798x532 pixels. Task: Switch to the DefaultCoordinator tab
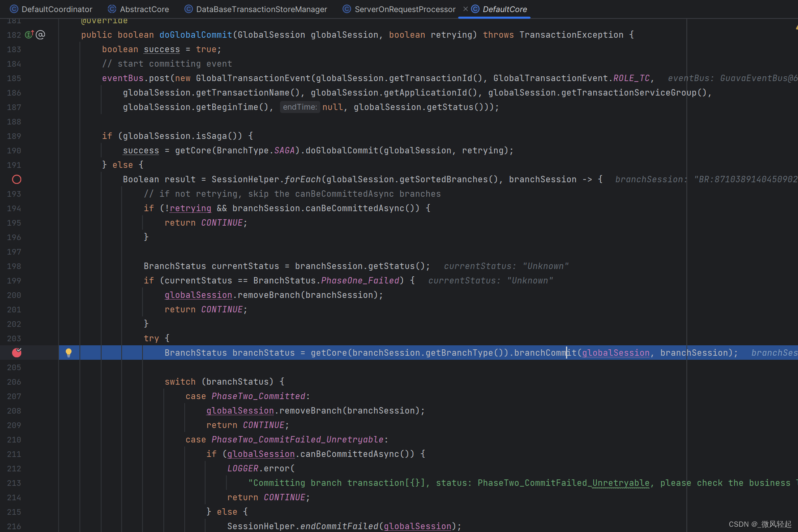(51, 9)
